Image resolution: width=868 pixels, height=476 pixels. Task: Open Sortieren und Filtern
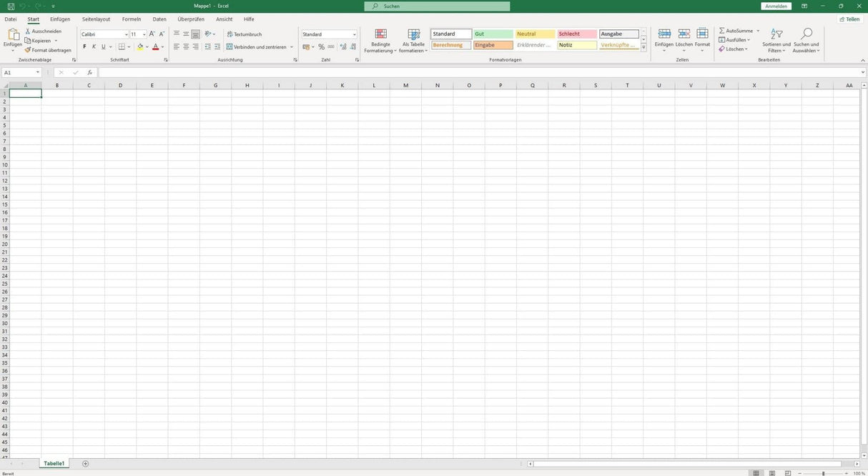776,40
